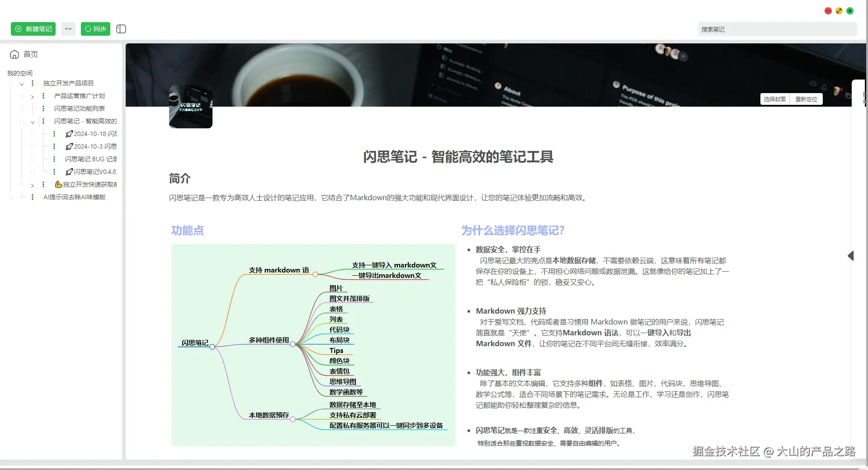
Task: Click the 新建笔记 button
Action: coord(33,29)
